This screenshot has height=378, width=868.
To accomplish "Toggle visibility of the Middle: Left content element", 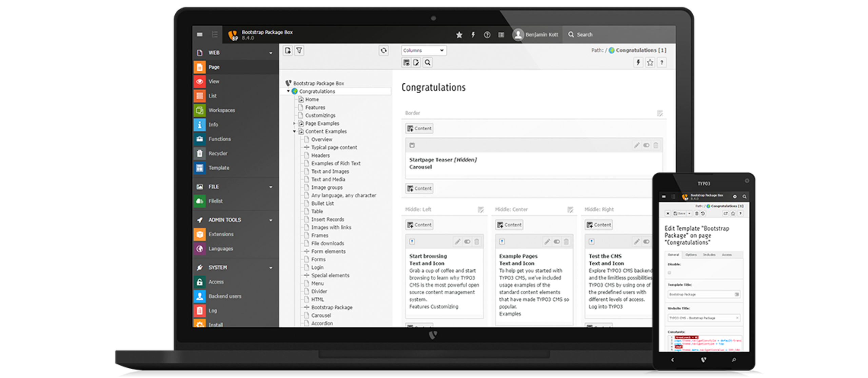I will (x=467, y=242).
